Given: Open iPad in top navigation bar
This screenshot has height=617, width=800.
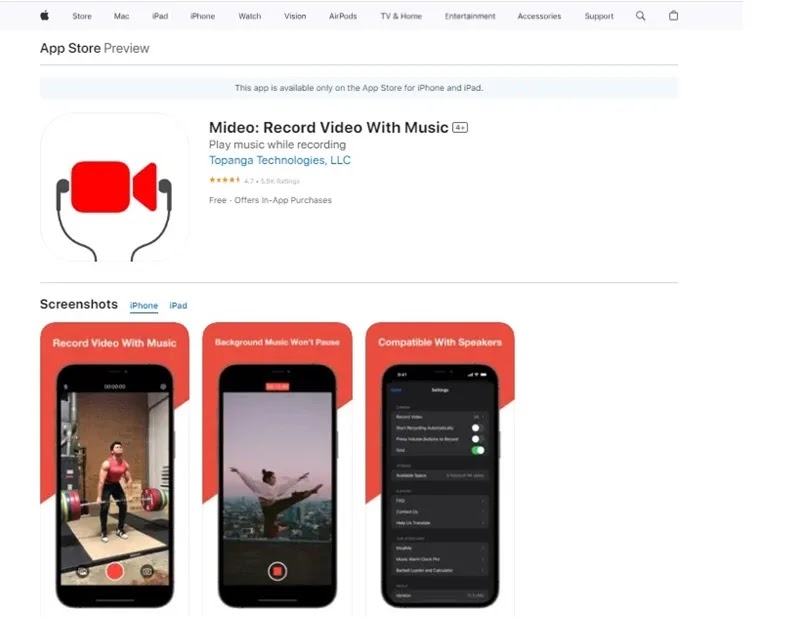Looking at the screenshot, I should pos(160,16).
